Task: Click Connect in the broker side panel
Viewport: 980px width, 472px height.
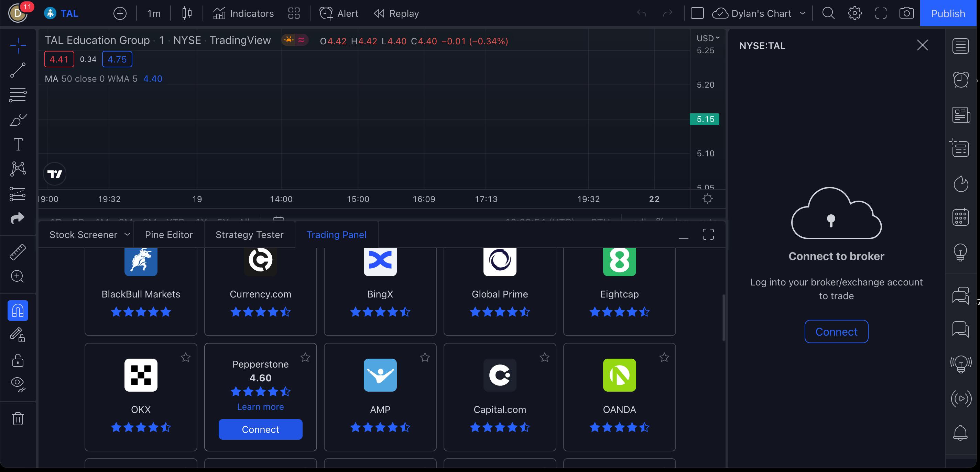Action: point(836,331)
